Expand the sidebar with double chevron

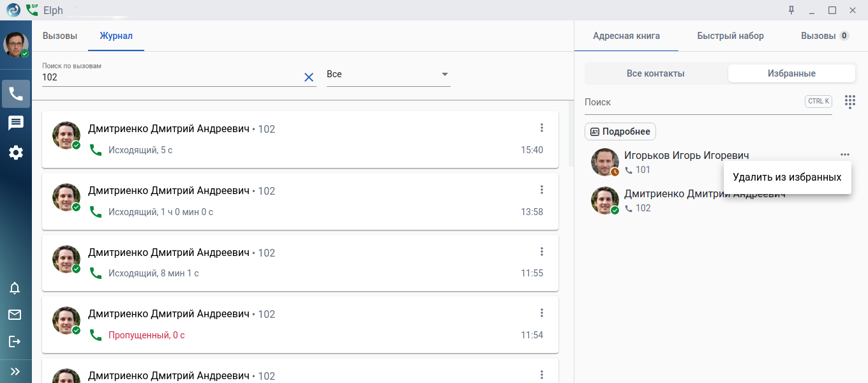coord(15,372)
